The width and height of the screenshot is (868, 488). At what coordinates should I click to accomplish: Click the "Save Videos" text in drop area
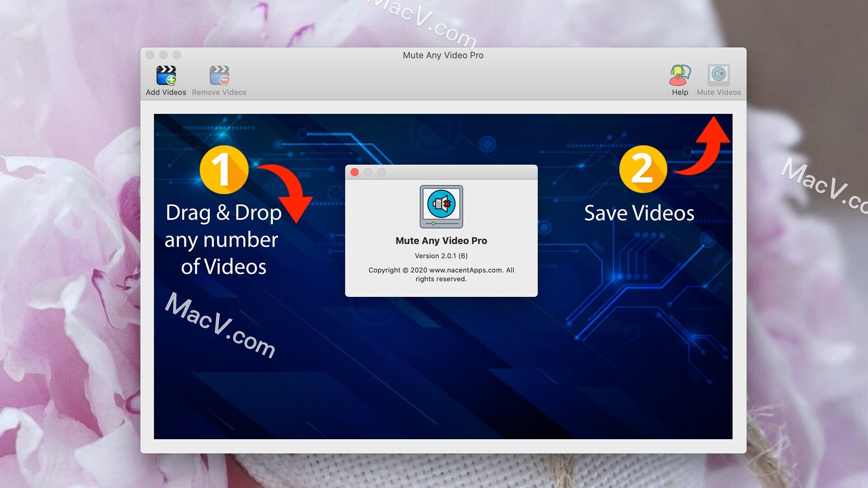coord(639,213)
